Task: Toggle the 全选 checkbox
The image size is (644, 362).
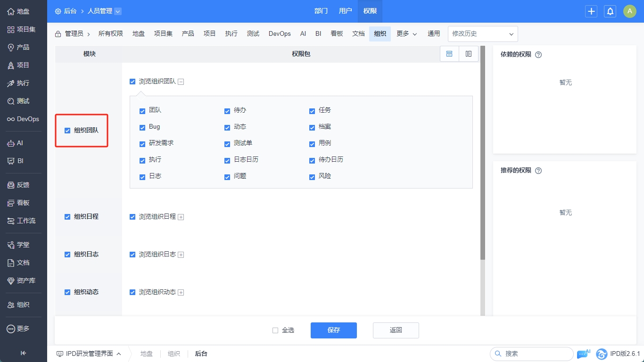Action: click(275, 330)
